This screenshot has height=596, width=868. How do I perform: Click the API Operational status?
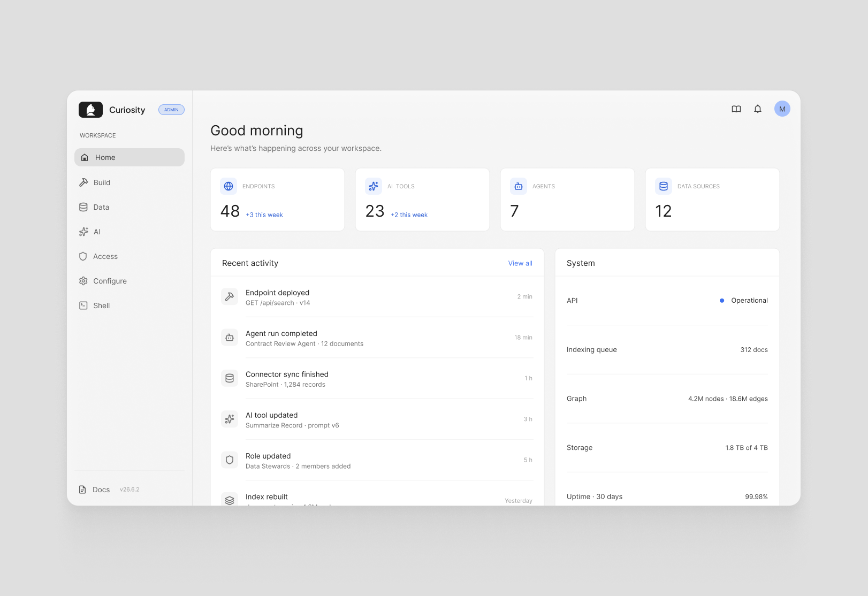tap(744, 301)
